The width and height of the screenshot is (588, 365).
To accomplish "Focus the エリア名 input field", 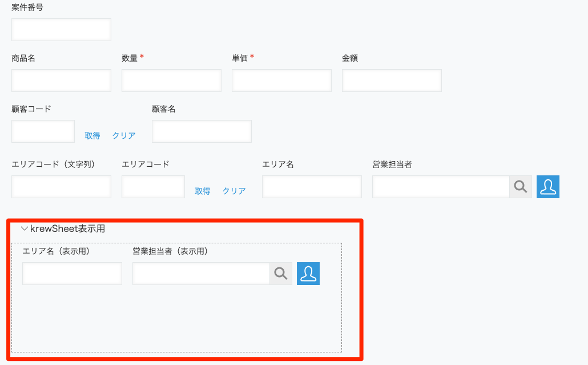I will tap(312, 187).
